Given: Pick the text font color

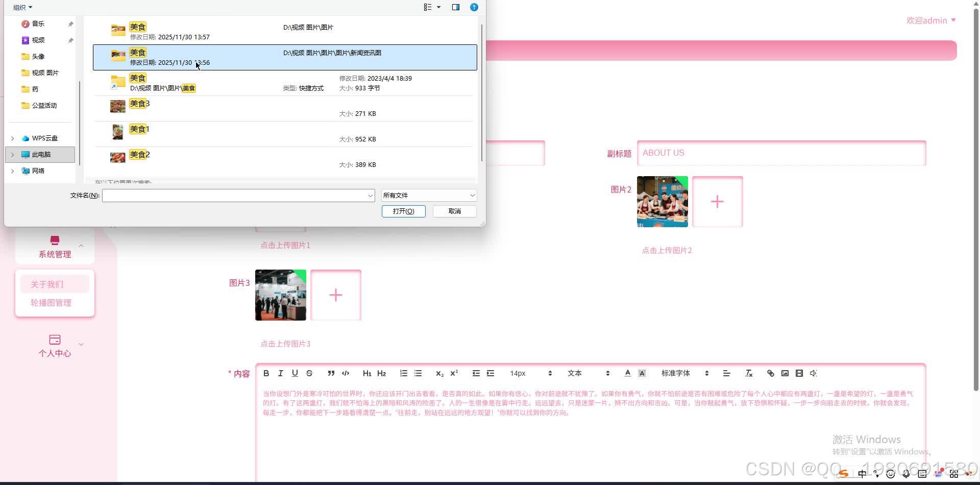Looking at the screenshot, I should point(627,373).
